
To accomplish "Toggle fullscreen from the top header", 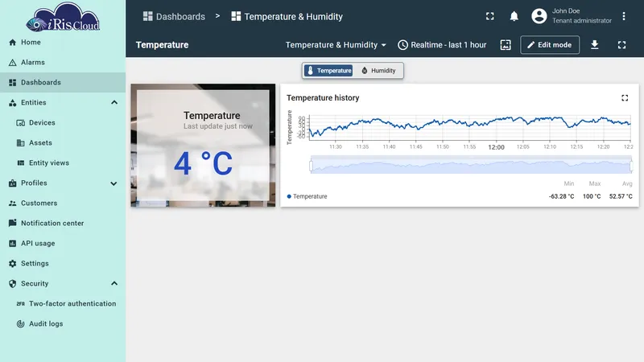I will click(x=490, y=16).
